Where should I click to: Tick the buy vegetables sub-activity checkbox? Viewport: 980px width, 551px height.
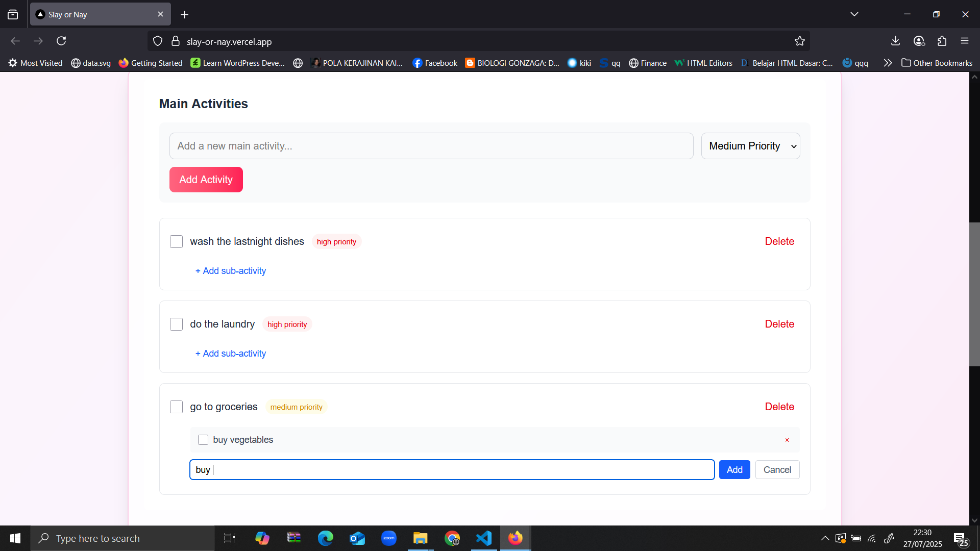coord(203,440)
